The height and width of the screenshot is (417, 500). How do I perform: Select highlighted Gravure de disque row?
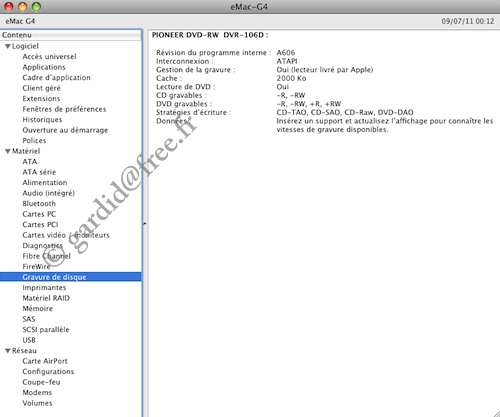tap(71, 277)
